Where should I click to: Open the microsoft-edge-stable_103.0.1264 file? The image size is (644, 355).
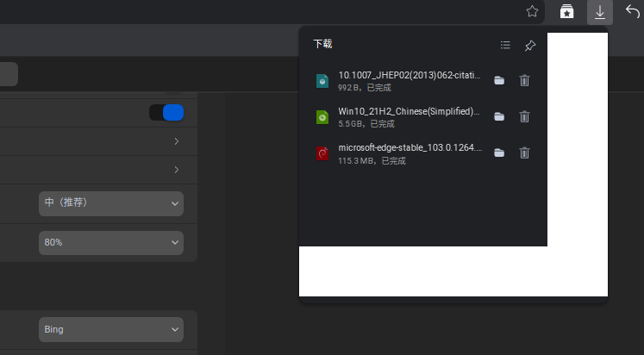(x=410, y=147)
